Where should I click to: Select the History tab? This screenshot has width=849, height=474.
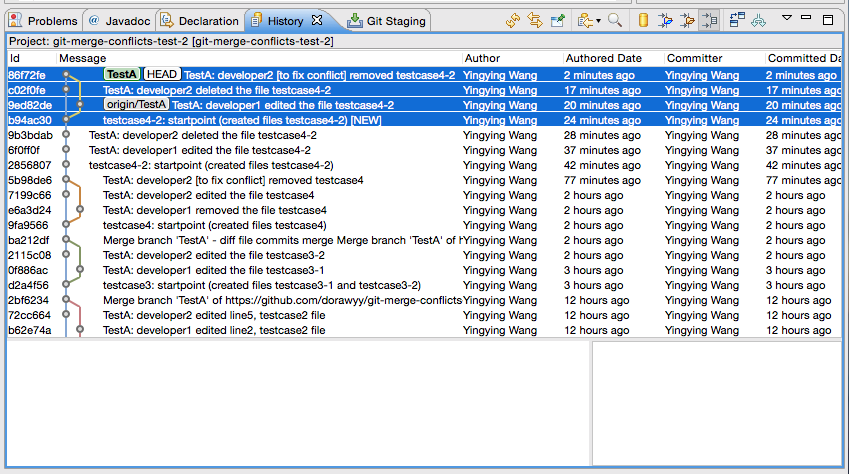pyautogui.click(x=285, y=21)
